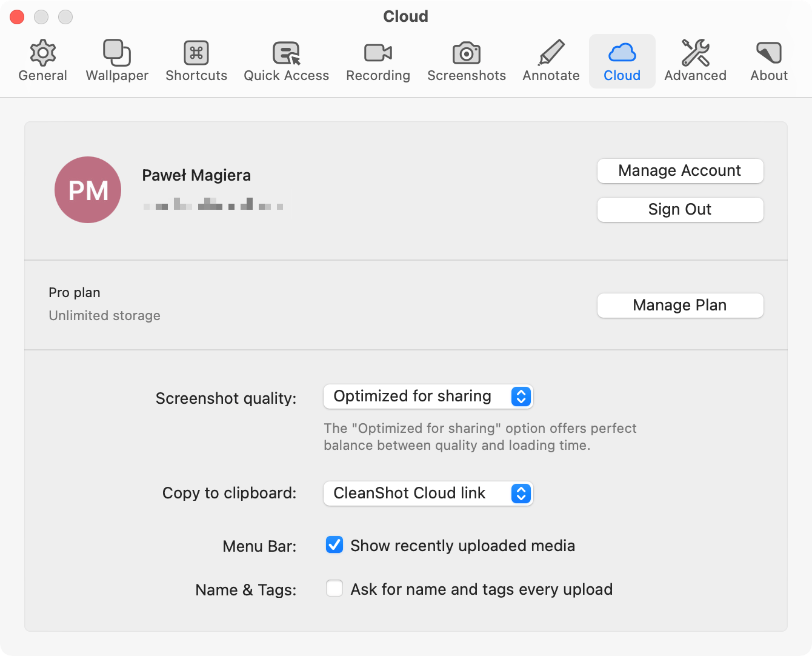
Task: Open the Copy to clipboard dropdown
Action: pos(428,494)
